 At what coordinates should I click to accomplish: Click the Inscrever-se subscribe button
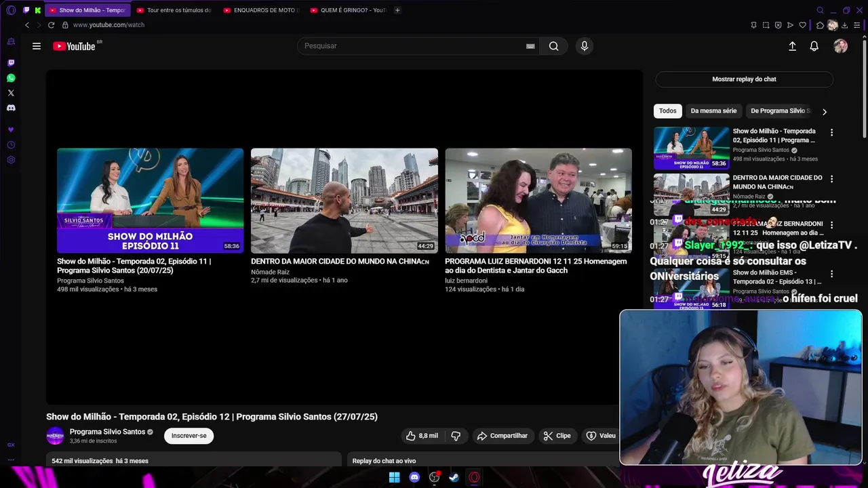189,436
